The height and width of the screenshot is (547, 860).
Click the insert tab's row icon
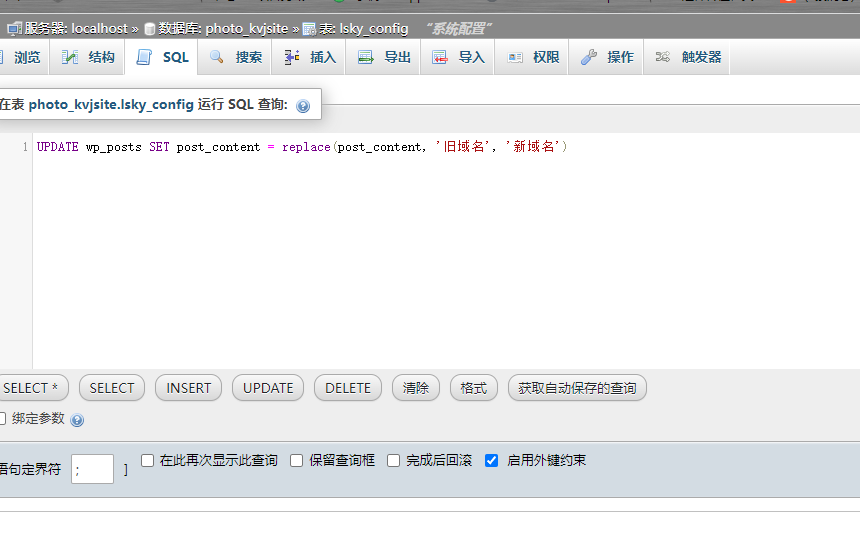(x=291, y=57)
